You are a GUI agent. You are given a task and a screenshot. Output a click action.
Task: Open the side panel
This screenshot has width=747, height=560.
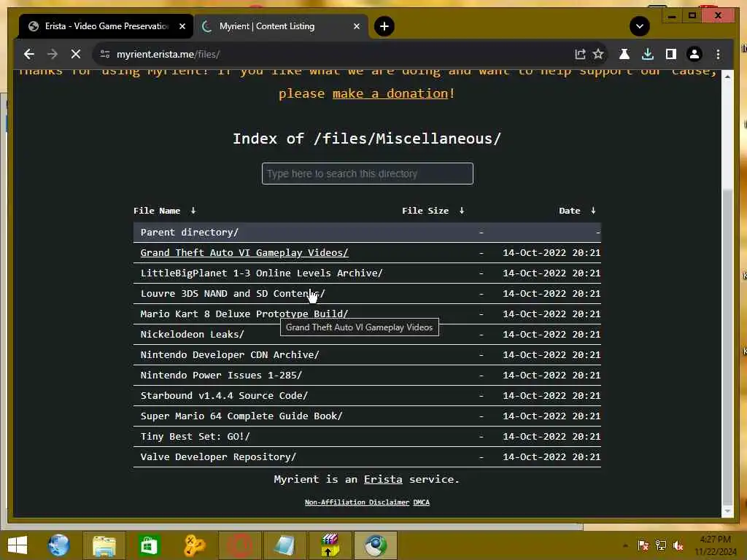671,54
